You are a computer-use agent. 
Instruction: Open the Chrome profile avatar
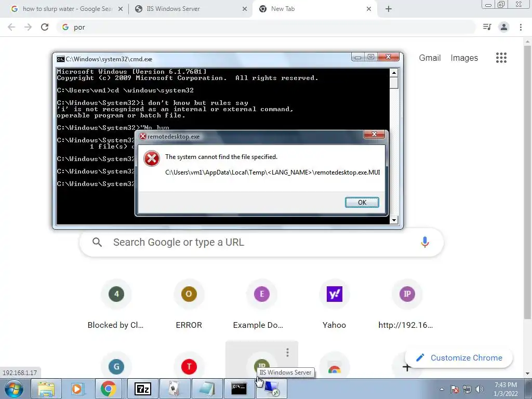click(504, 27)
